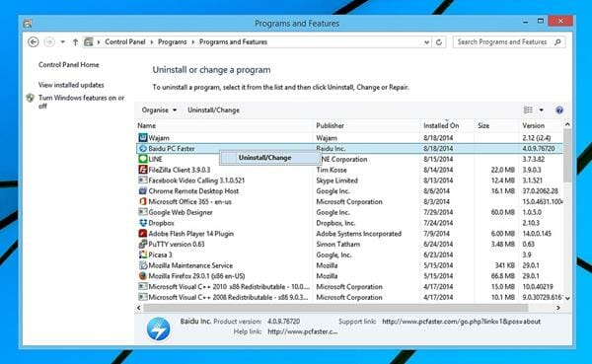
Task: Click Programs and Features breadcrumb
Action: click(233, 41)
